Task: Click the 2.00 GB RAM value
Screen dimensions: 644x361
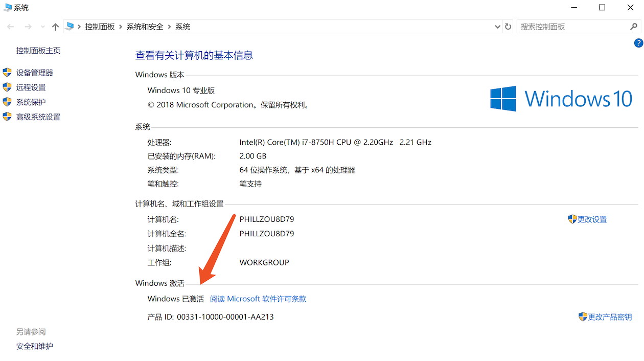Action: tap(252, 156)
